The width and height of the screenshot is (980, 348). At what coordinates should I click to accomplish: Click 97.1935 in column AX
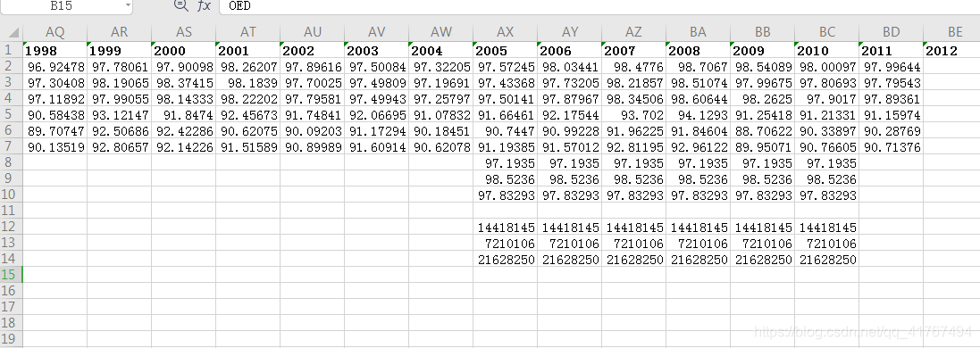point(506,163)
